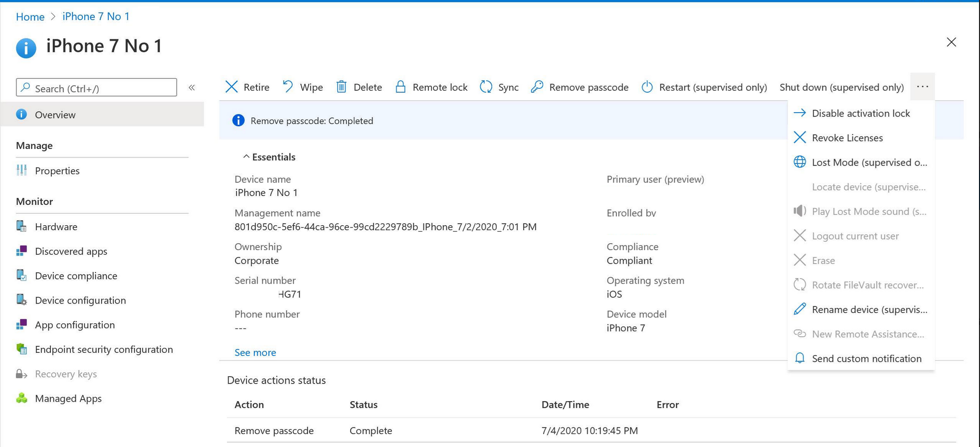980x447 pixels.
Task: Choose Rename device menu entry
Action: point(861,309)
